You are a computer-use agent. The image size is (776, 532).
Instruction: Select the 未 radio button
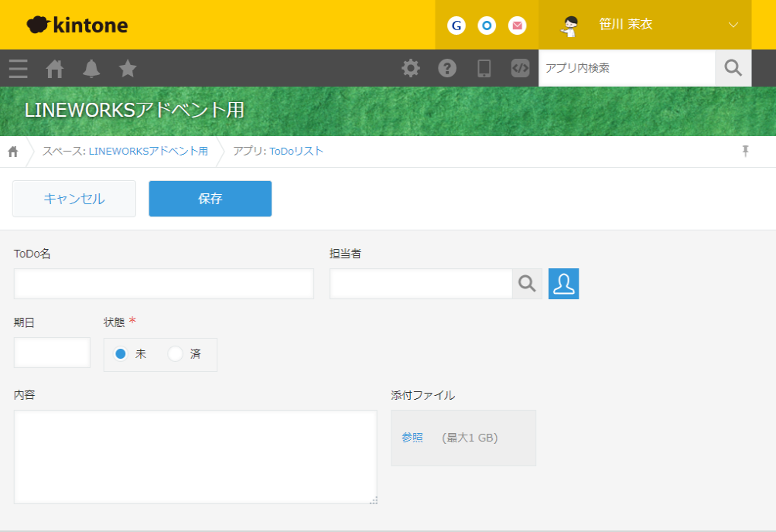pyautogui.click(x=120, y=354)
